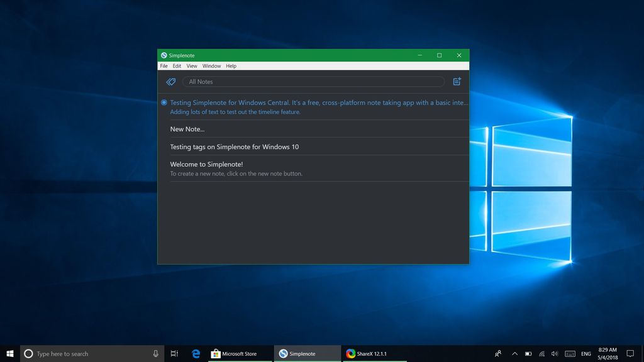Create a new note with the new note icon
Screen dimensions: 644x362
[x=457, y=81]
